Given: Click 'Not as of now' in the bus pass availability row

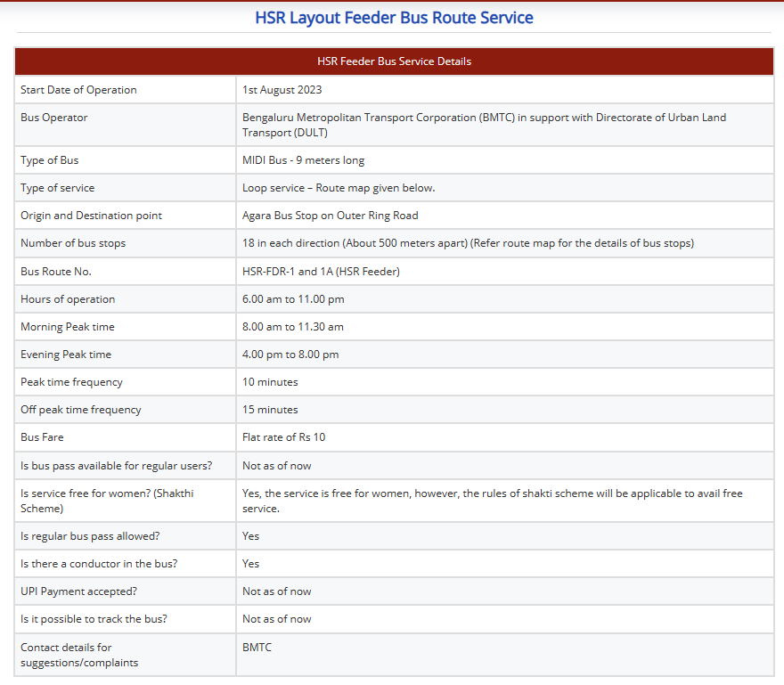Looking at the screenshot, I should pyautogui.click(x=277, y=466).
